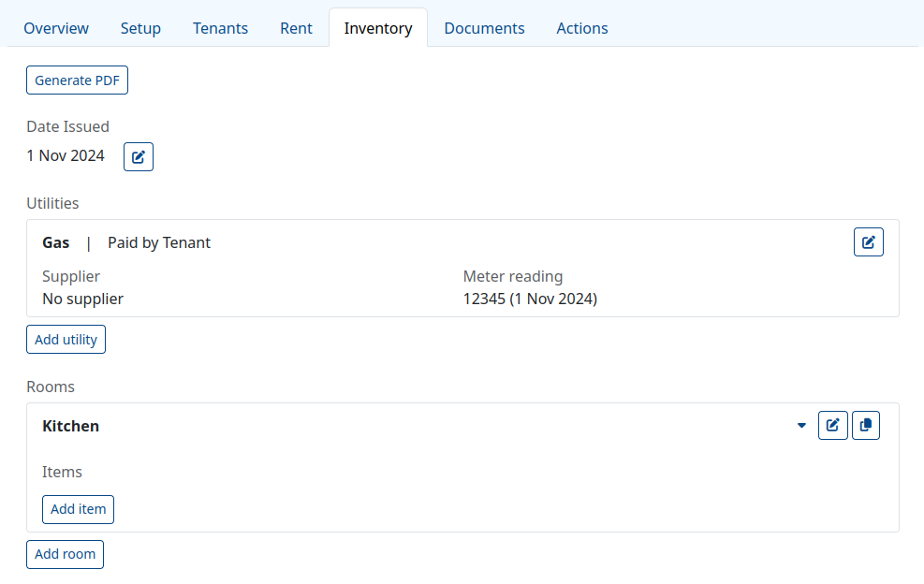This screenshot has height=584, width=924.
Task: Click the 1 Nov 2024 issued date
Action: click(66, 155)
